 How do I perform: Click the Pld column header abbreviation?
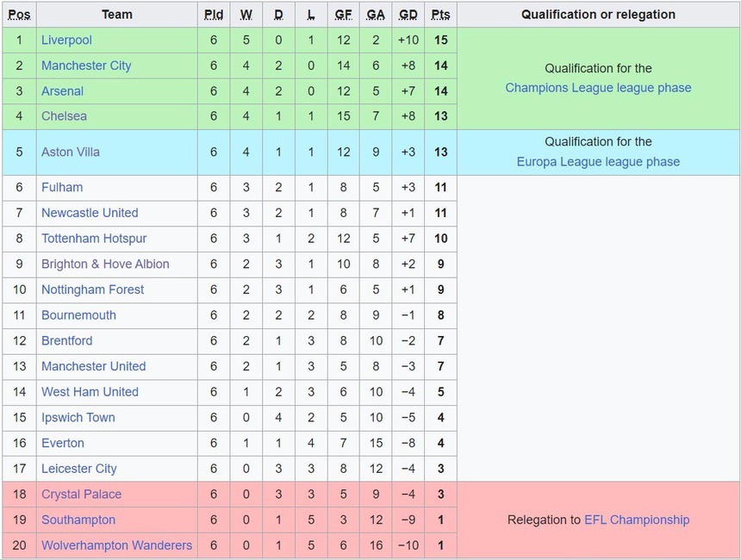pyautogui.click(x=214, y=15)
